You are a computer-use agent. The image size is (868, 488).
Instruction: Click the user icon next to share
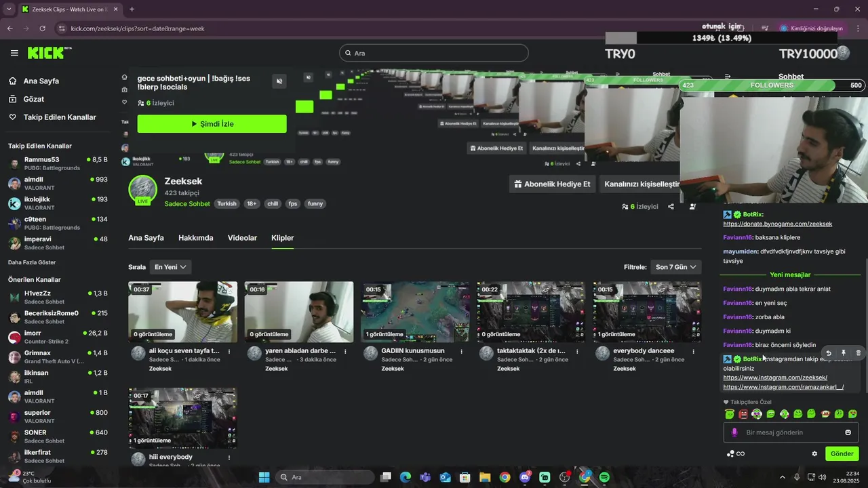tap(692, 207)
